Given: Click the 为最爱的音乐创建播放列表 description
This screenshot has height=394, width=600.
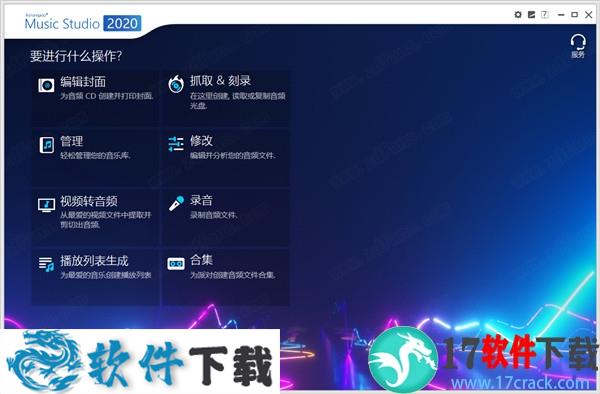Looking at the screenshot, I should (x=106, y=275).
